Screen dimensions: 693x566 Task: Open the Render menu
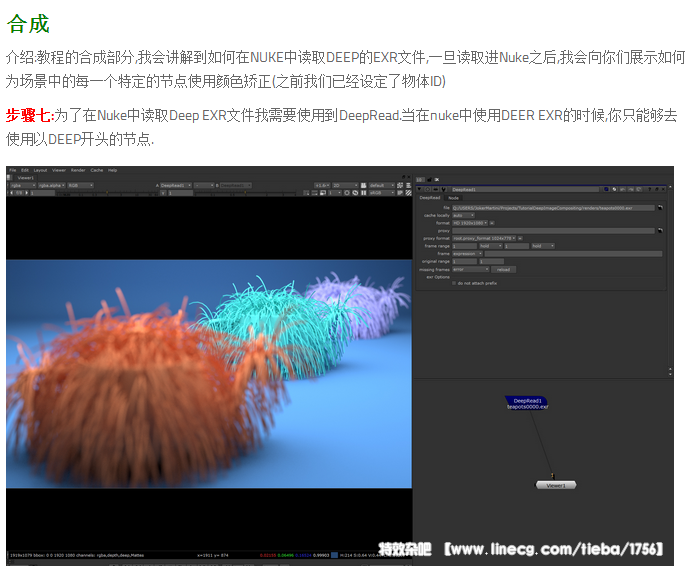pyautogui.click(x=78, y=170)
